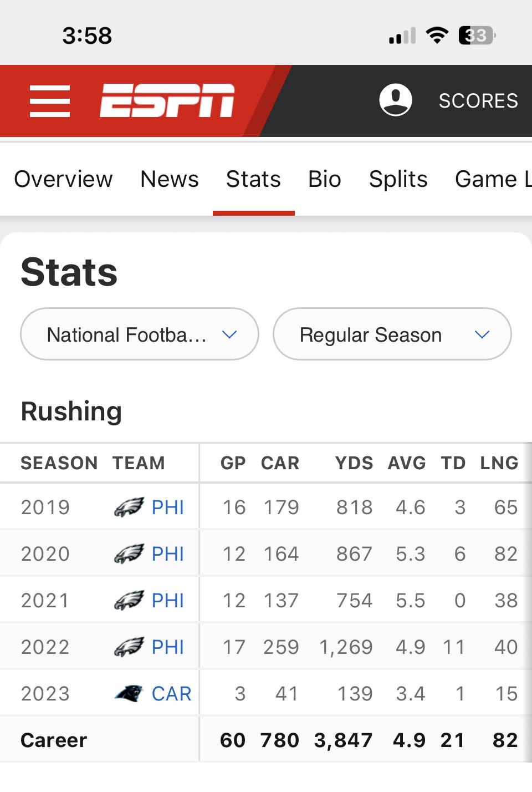This screenshot has width=532, height=792.
Task: Open the PHI team link for 2022
Action: point(167,647)
